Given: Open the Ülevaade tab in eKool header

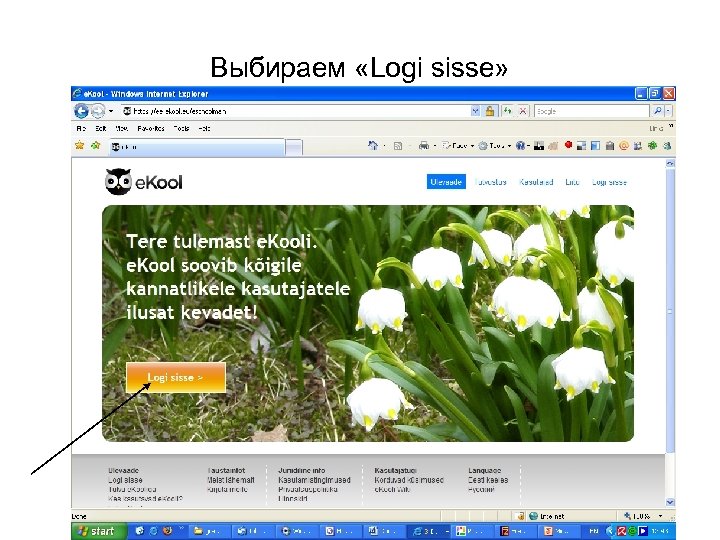Looking at the screenshot, I should point(446,182).
